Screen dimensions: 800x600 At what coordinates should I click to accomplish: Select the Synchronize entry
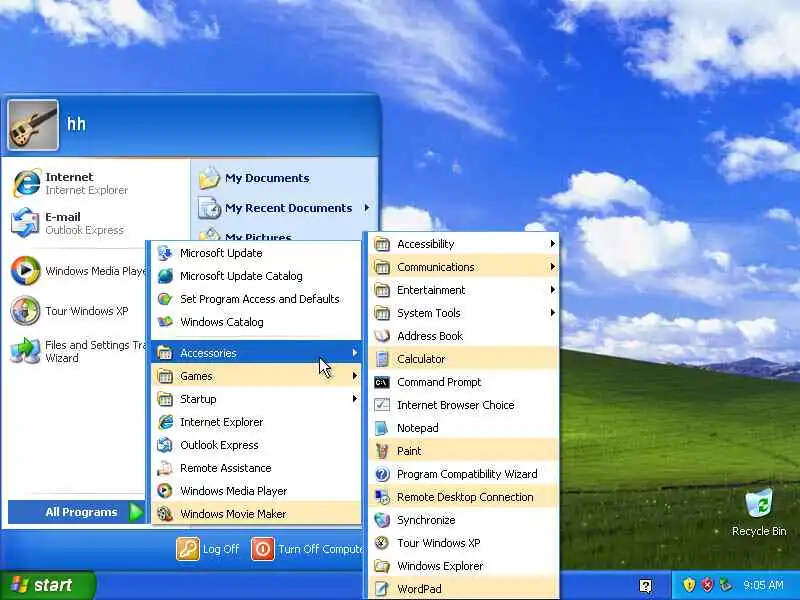pos(463,519)
